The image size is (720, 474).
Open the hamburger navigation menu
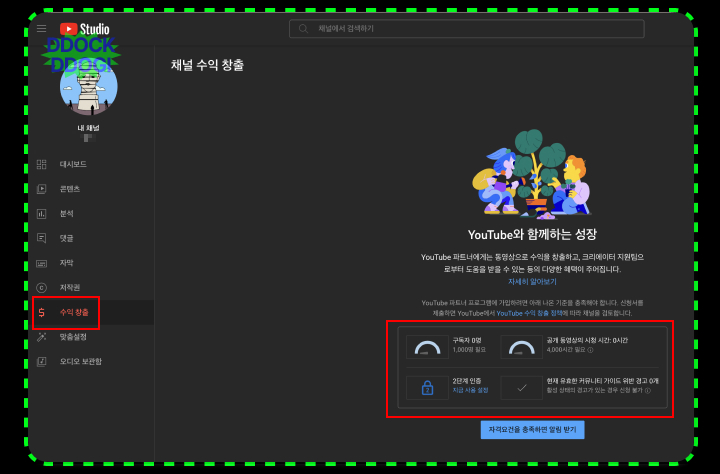point(41,29)
